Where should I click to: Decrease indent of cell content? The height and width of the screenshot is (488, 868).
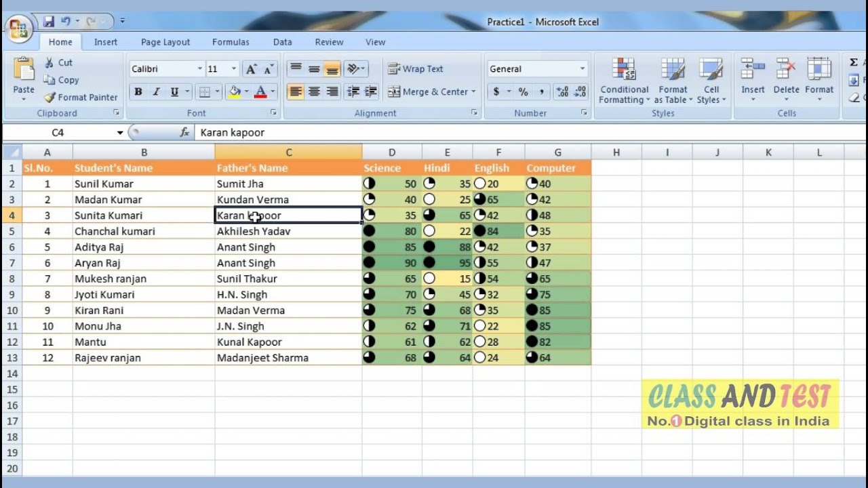coord(353,91)
